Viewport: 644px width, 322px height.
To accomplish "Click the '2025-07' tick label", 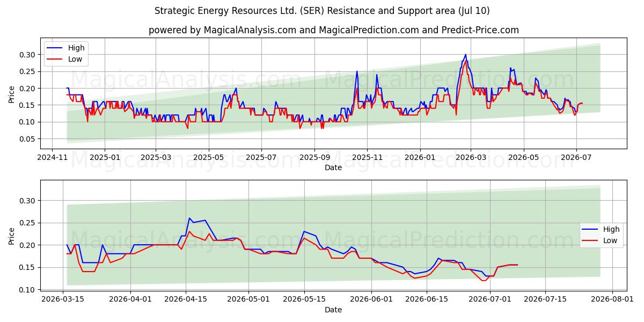I will click(x=261, y=158).
